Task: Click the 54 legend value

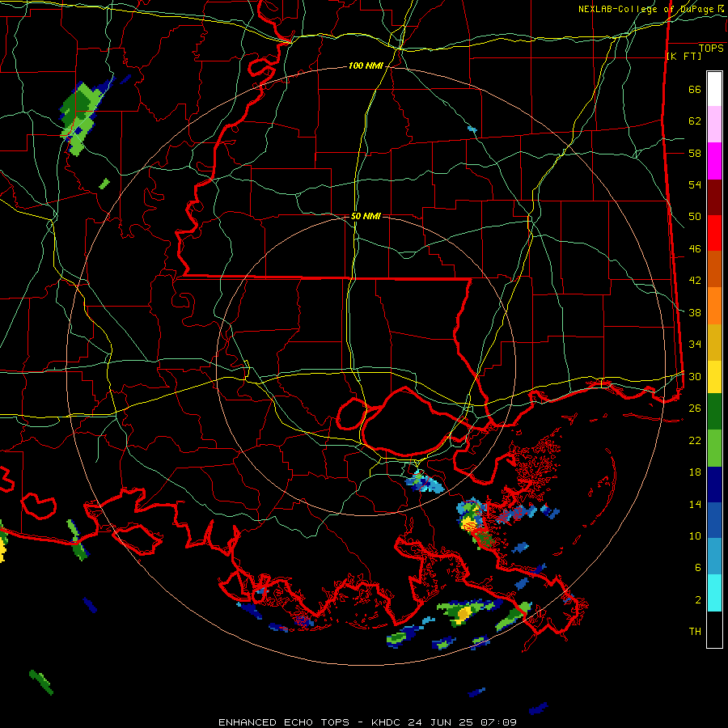Action: [x=695, y=184]
